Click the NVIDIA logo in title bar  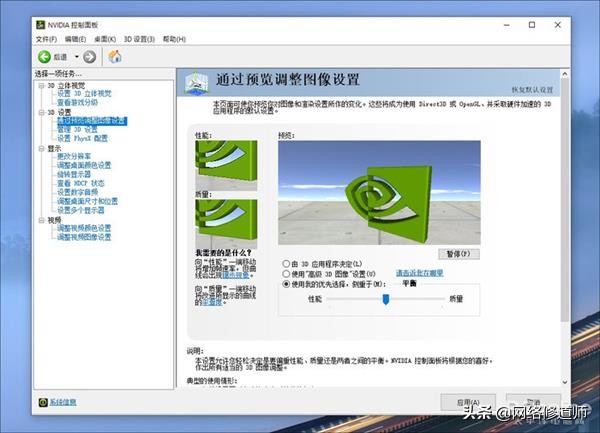[42, 24]
